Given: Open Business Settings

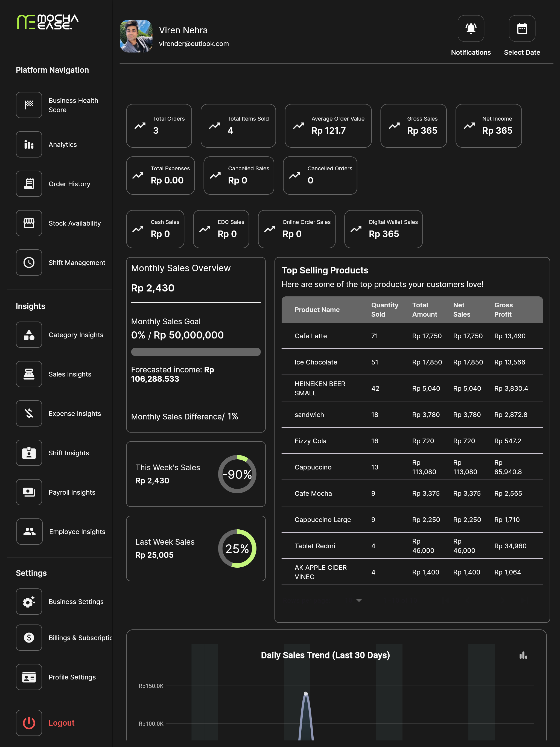Looking at the screenshot, I should 60,602.
